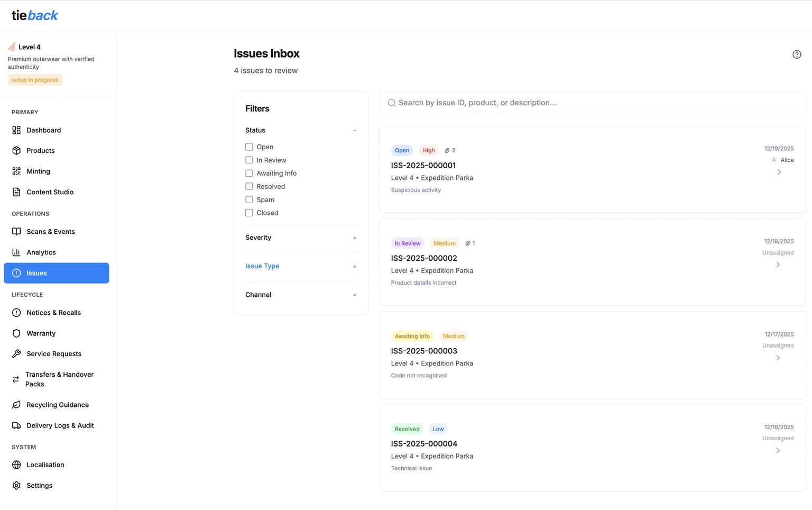This screenshot has width=812, height=510.
Task: Open Dashboard via its grid icon
Action: [x=16, y=130]
